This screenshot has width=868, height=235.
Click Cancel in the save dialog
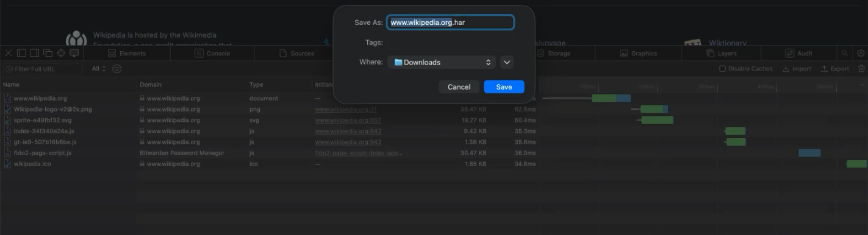(459, 87)
